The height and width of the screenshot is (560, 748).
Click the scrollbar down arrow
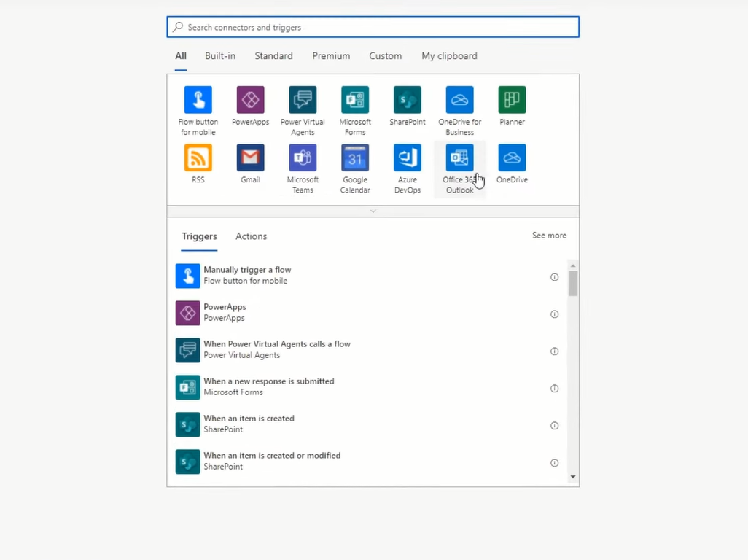click(x=573, y=477)
